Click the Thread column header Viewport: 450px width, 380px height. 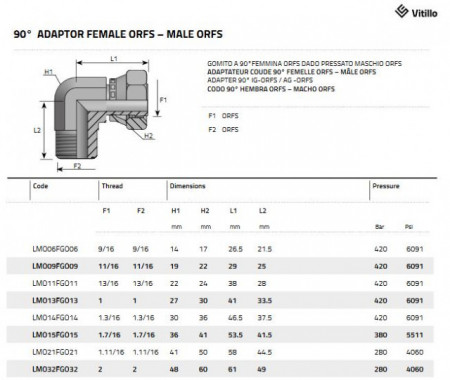tap(112, 186)
